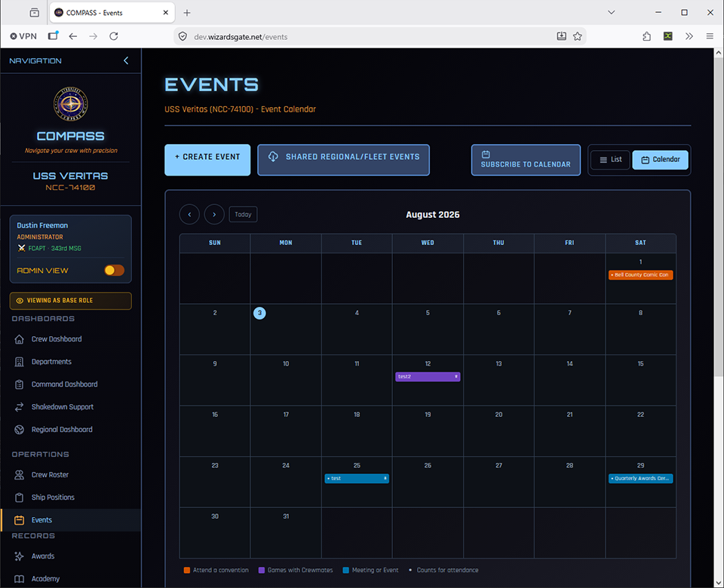Click the site shield security icon

tap(183, 36)
